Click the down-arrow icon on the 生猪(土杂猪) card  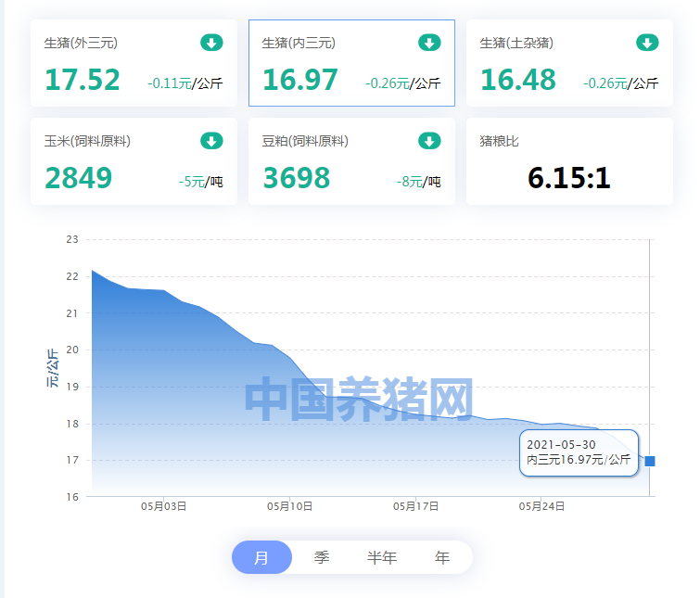[x=647, y=43]
